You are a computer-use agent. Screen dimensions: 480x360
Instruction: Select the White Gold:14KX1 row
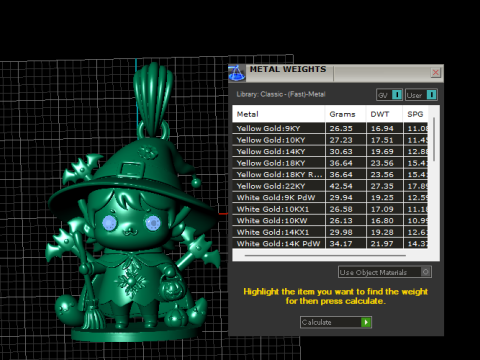pos(330,232)
